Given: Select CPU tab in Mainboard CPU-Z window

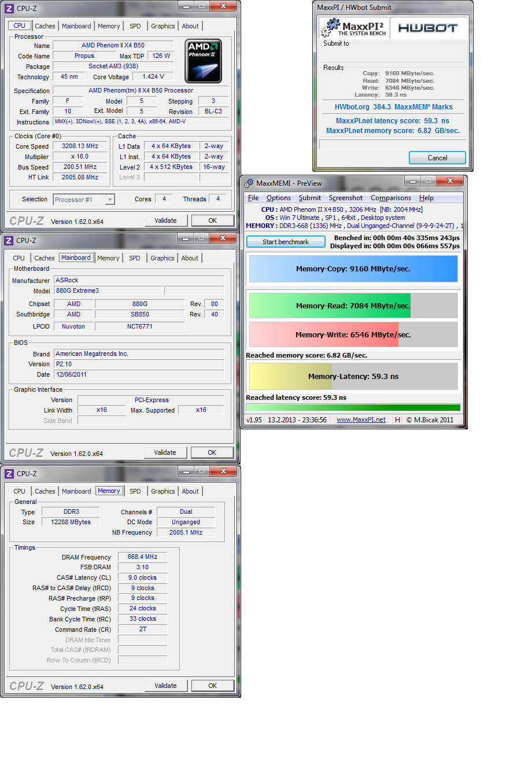Looking at the screenshot, I should [x=19, y=258].
